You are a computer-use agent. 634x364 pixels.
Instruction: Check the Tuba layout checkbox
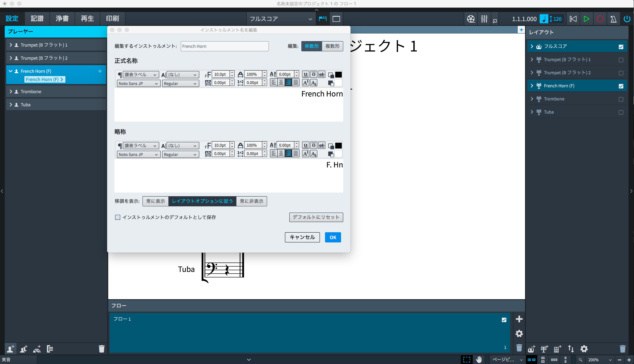(621, 112)
